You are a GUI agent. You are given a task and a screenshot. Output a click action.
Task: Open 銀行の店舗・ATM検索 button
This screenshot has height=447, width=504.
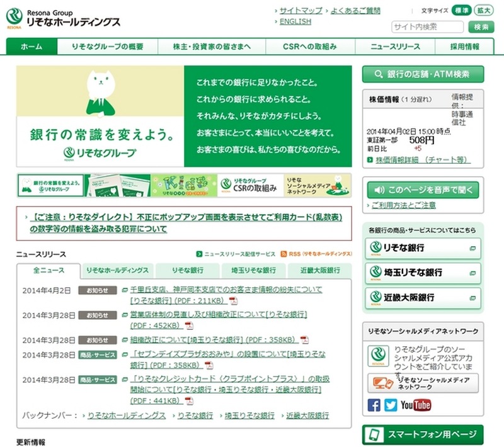click(x=423, y=74)
